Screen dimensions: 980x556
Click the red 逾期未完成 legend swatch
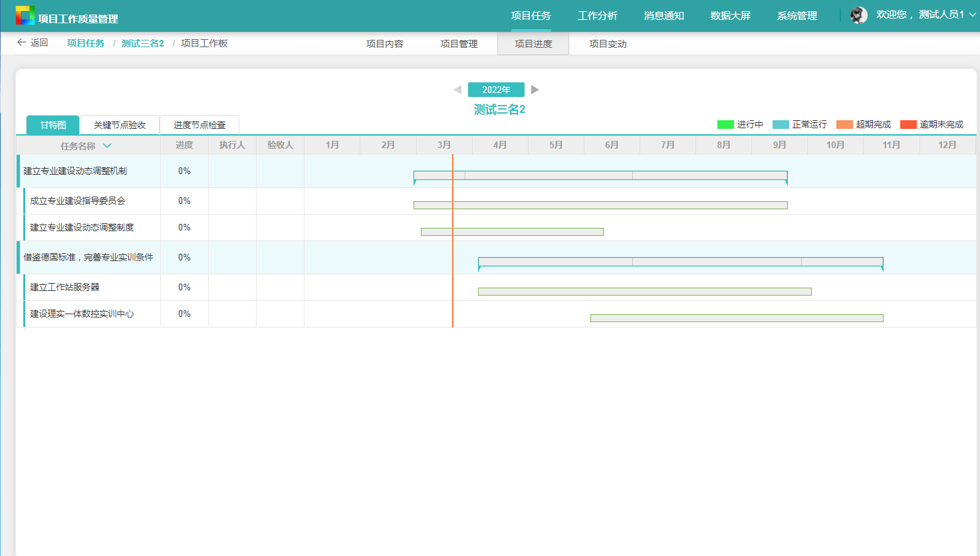pyautogui.click(x=908, y=124)
